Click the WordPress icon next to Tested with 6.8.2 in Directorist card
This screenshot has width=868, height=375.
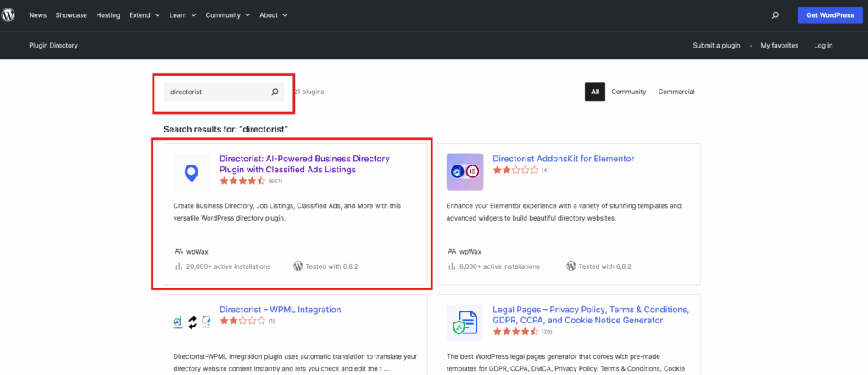tap(298, 266)
